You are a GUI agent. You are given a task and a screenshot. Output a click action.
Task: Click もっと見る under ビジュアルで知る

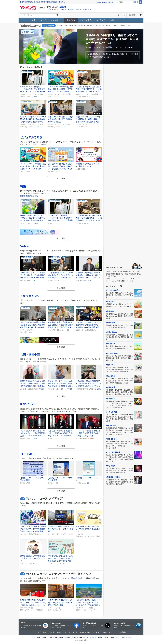[61, 179]
